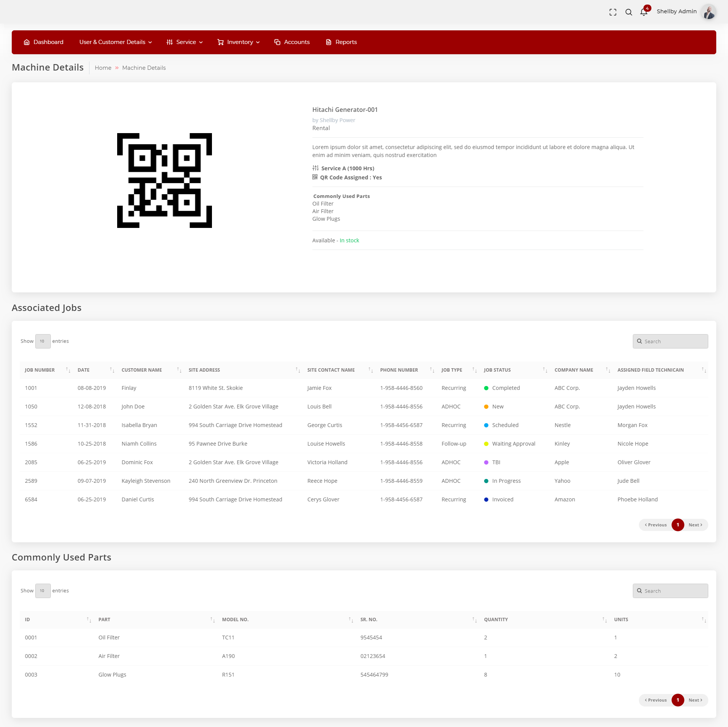
Task: Click address 95 Pawnee Drive Burke
Action: tap(218, 444)
